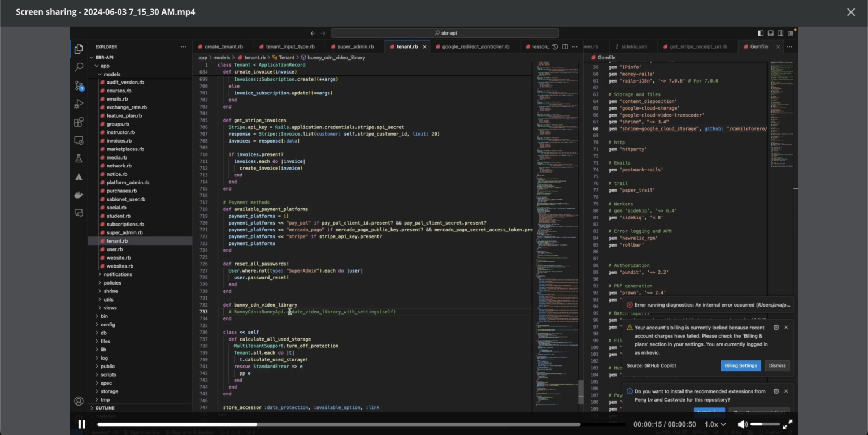
Task: Click the models breadcrumb segment
Action: (x=222, y=57)
